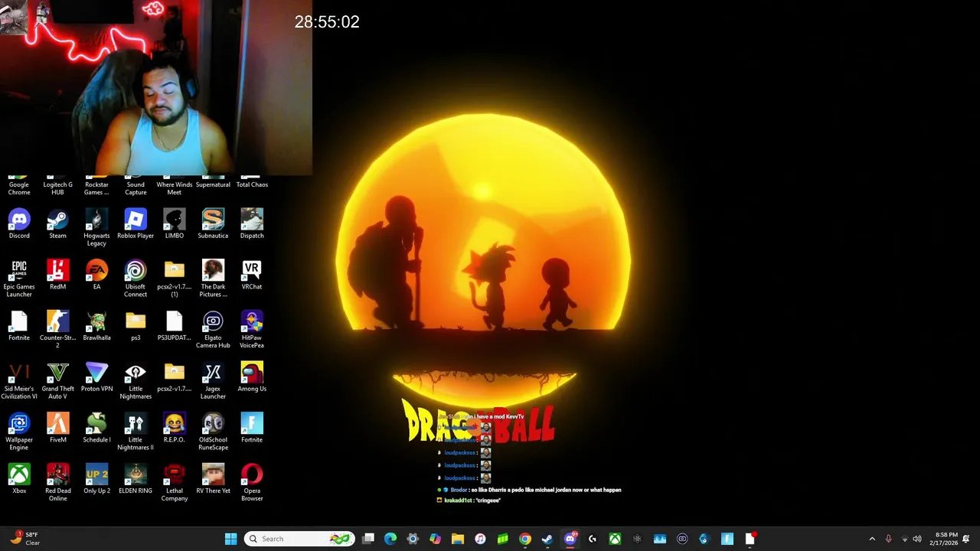Screen dimensions: 980x551
Task: Launch Among Us from the desktop
Action: pyautogui.click(x=252, y=377)
